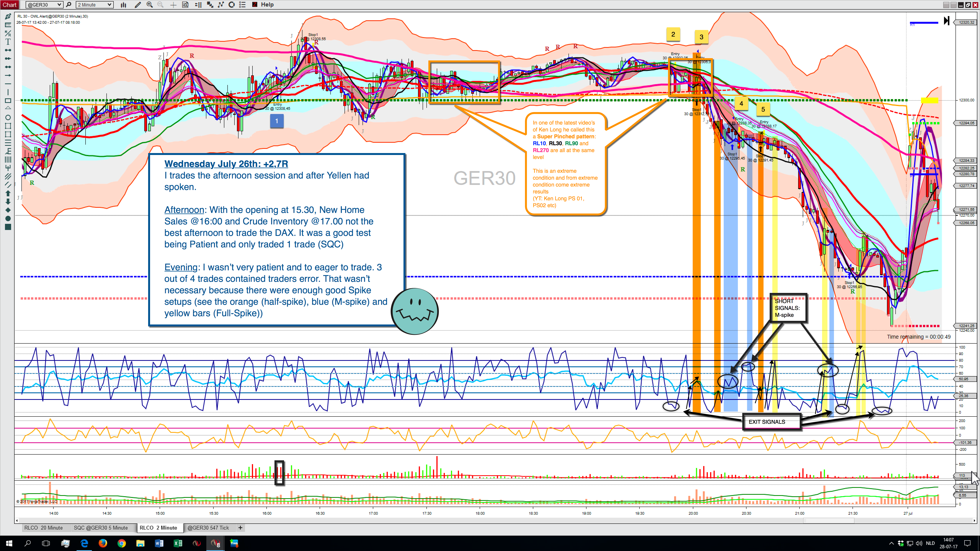Click the RL 30 - OWL Alert indicator label

click(x=52, y=16)
